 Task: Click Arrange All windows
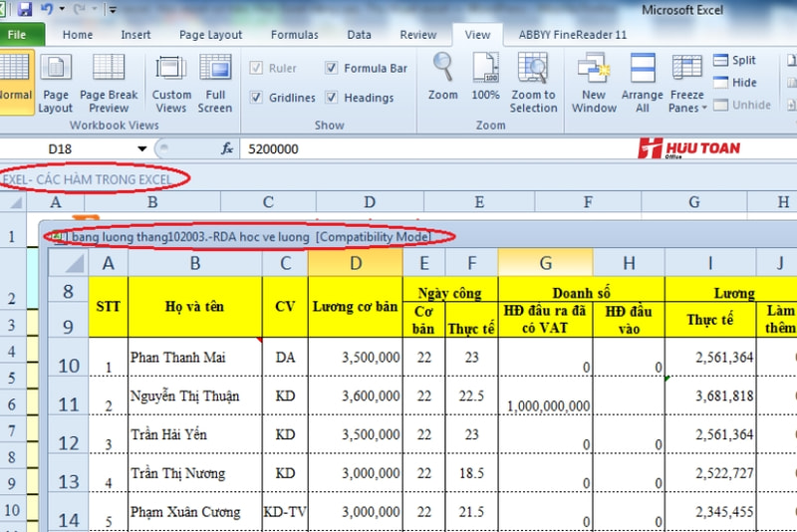tap(643, 84)
